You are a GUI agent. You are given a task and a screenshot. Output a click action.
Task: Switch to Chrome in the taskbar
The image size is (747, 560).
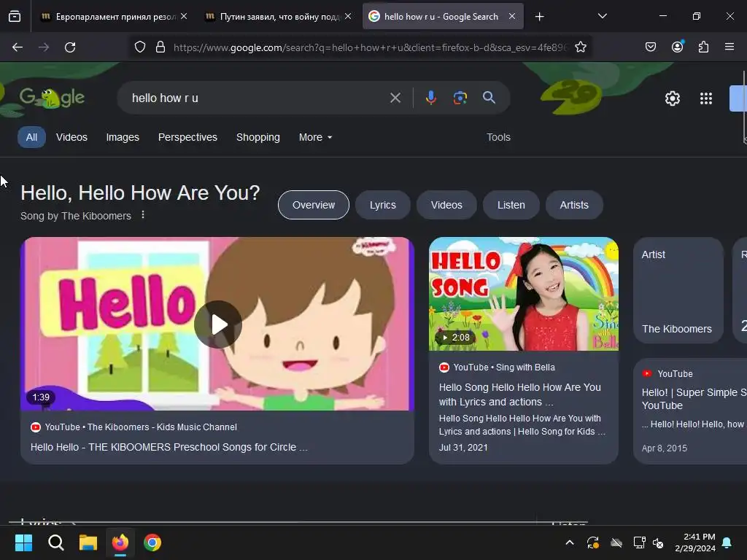pyautogui.click(x=152, y=542)
